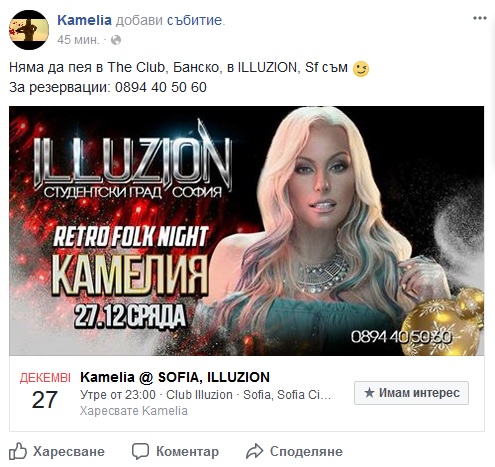
Task: Click the '45 мин.' post timestamp
Action: (x=78, y=40)
